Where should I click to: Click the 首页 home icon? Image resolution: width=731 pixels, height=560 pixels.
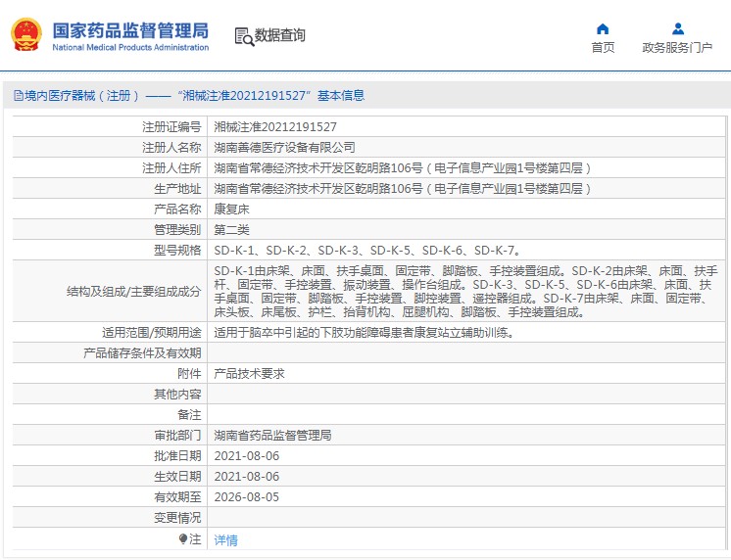[603, 29]
